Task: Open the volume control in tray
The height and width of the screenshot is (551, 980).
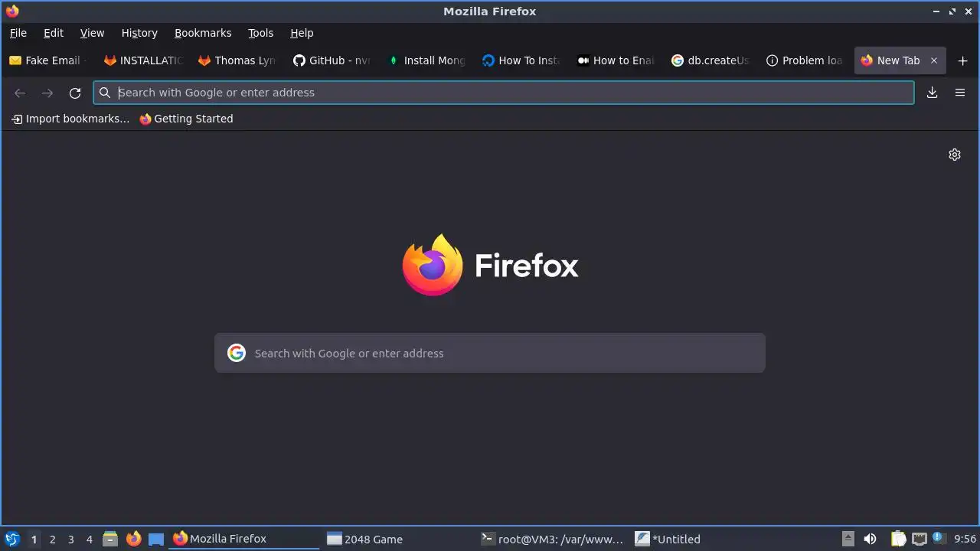Action: click(870, 539)
